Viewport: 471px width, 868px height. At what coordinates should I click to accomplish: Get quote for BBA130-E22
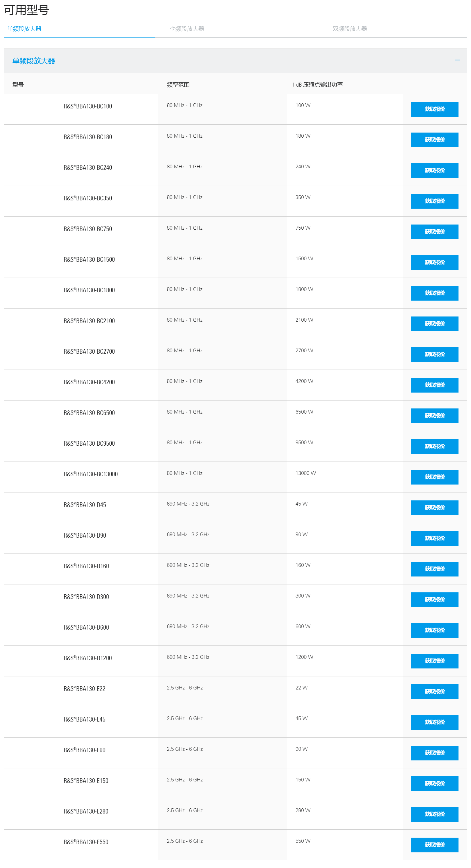tap(435, 692)
